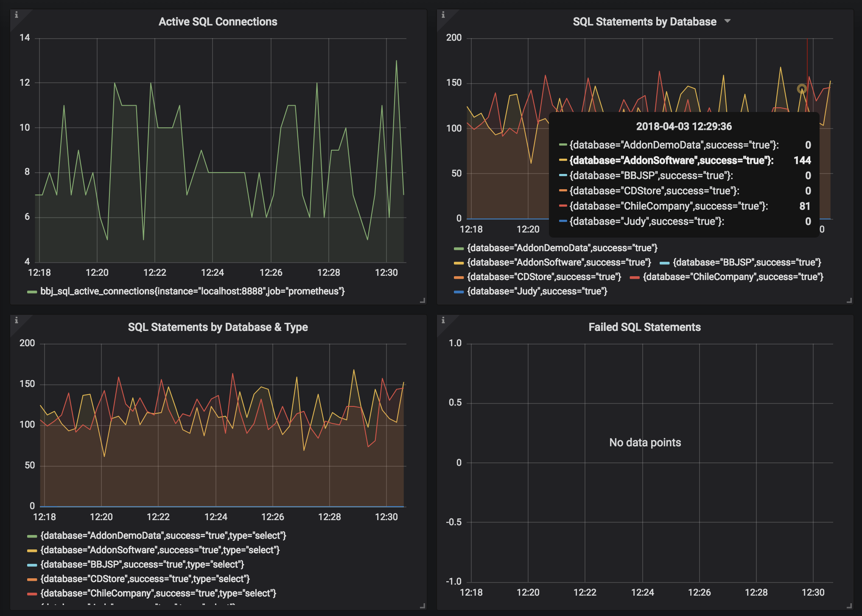Click SQL Statements by Database title text
Image resolution: width=862 pixels, height=616 pixels.
coord(644,22)
